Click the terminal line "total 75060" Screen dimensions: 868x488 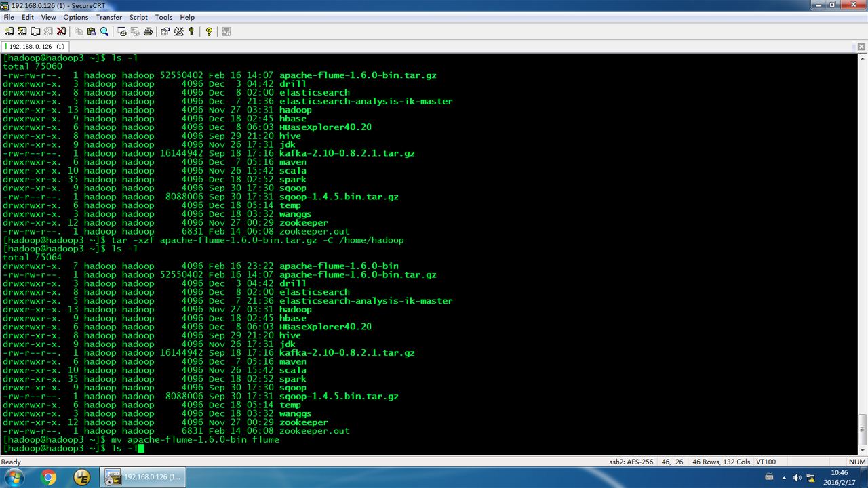pyautogui.click(x=33, y=66)
